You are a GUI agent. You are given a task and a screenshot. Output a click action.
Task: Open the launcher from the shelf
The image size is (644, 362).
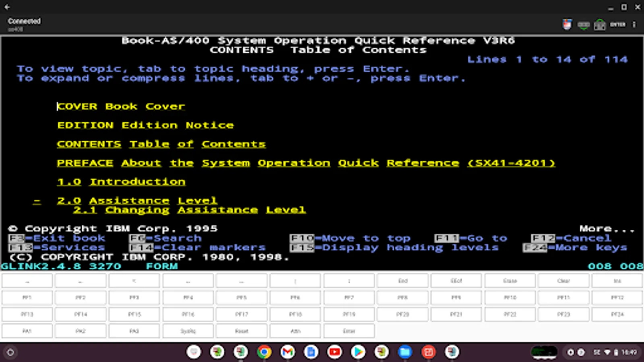click(x=10, y=352)
